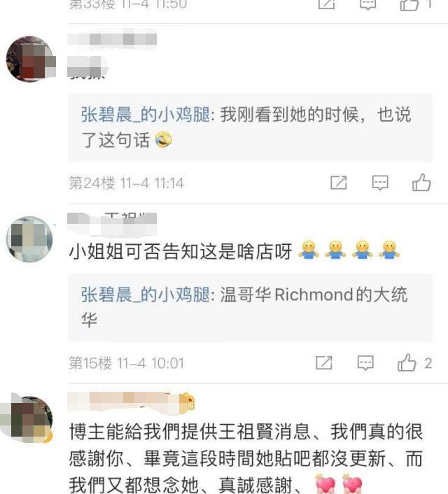Like the 第24楼 comment with thumbs-up

click(421, 183)
